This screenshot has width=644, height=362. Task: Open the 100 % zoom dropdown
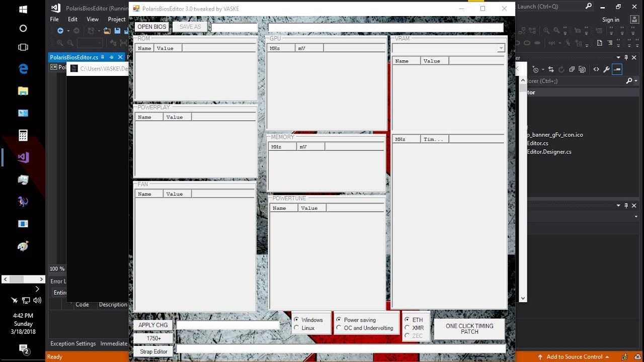[x=57, y=268]
